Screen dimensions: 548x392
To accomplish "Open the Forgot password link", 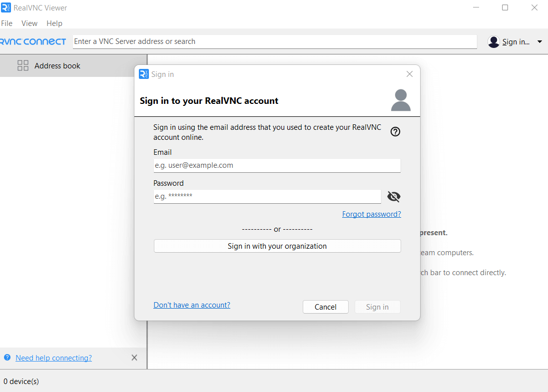I will tap(371, 214).
